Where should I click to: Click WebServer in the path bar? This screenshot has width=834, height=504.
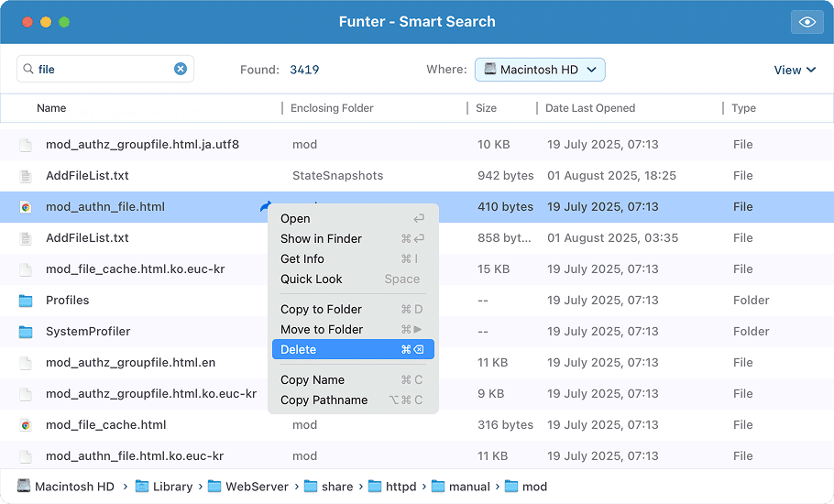coord(257,487)
